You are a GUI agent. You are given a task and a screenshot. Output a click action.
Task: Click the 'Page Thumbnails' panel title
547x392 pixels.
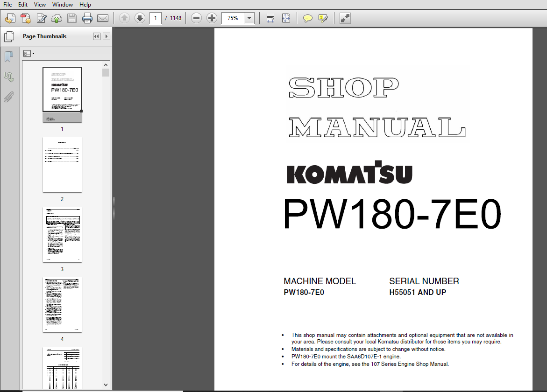pyautogui.click(x=45, y=36)
